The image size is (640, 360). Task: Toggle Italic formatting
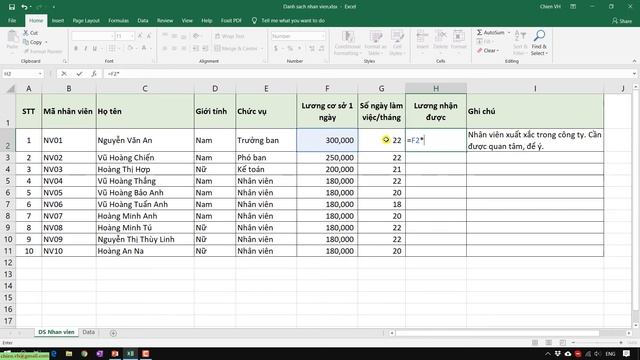(x=85, y=49)
